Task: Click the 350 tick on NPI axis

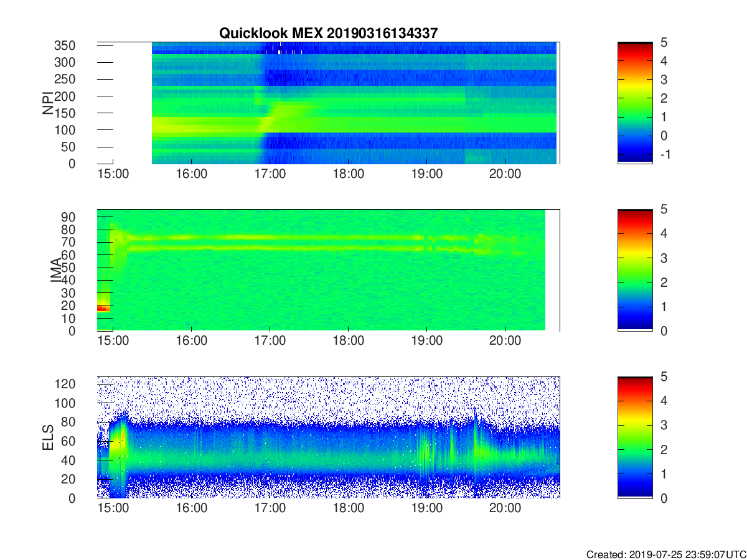Action: click(x=65, y=45)
